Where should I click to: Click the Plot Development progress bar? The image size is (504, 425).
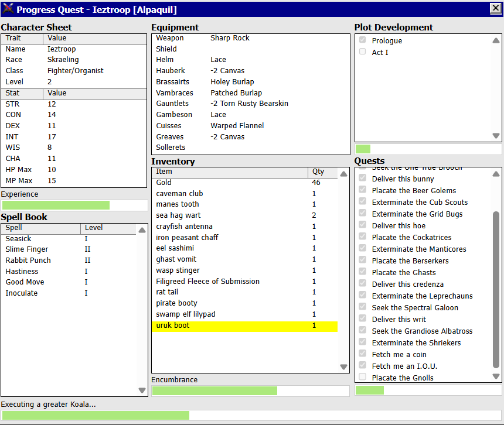(428, 149)
